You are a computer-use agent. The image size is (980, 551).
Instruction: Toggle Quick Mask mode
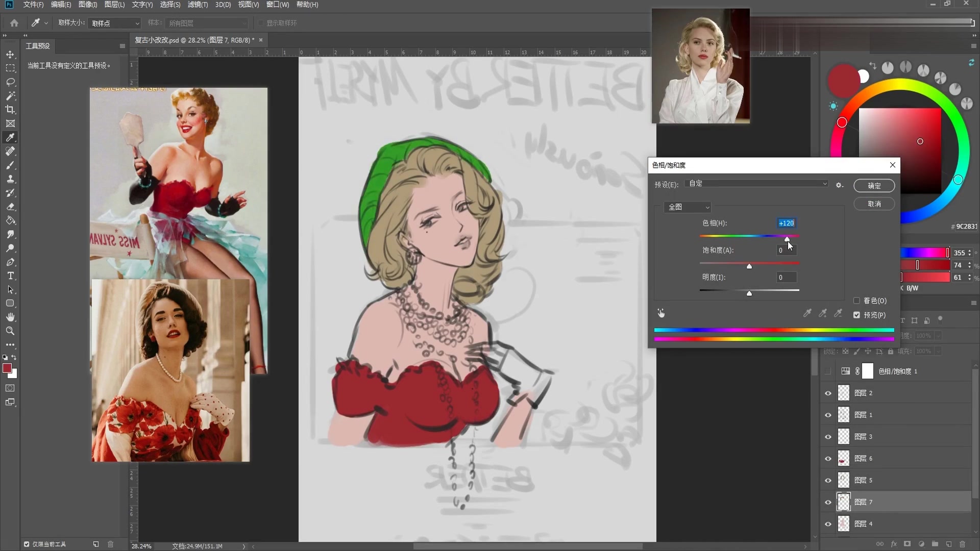(x=10, y=388)
